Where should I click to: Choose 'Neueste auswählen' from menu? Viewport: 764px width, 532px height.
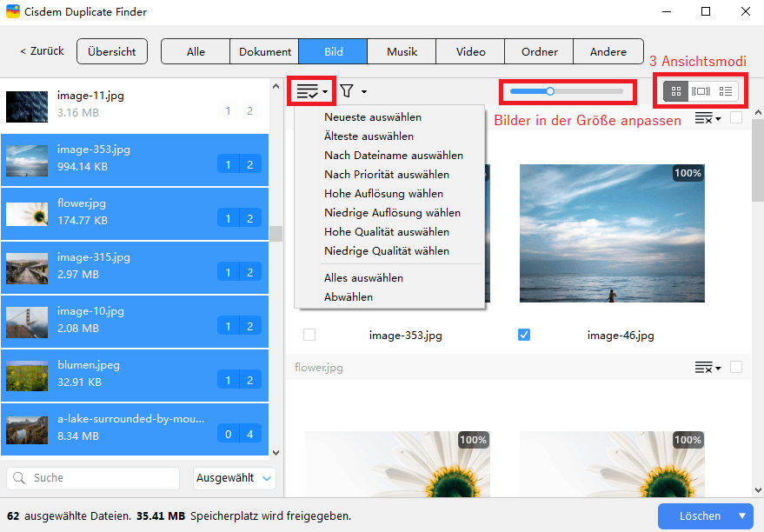pyautogui.click(x=373, y=117)
